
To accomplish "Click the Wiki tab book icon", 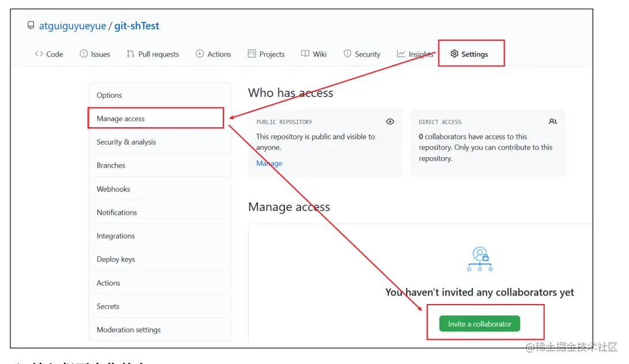I will [x=305, y=54].
